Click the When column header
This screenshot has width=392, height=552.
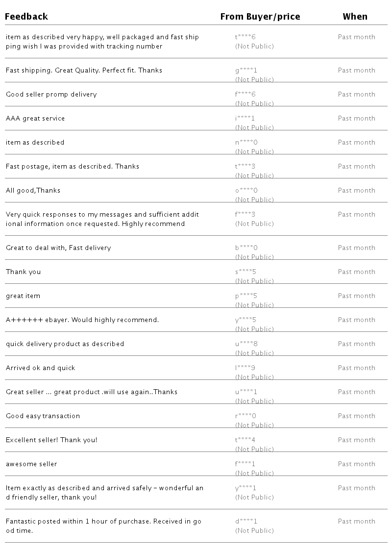(355, 17)
